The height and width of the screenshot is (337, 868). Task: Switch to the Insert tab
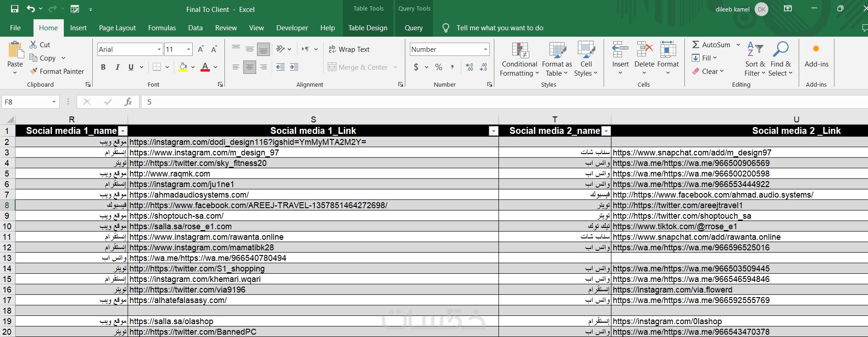pyautogui.click(x=78, y=28)
